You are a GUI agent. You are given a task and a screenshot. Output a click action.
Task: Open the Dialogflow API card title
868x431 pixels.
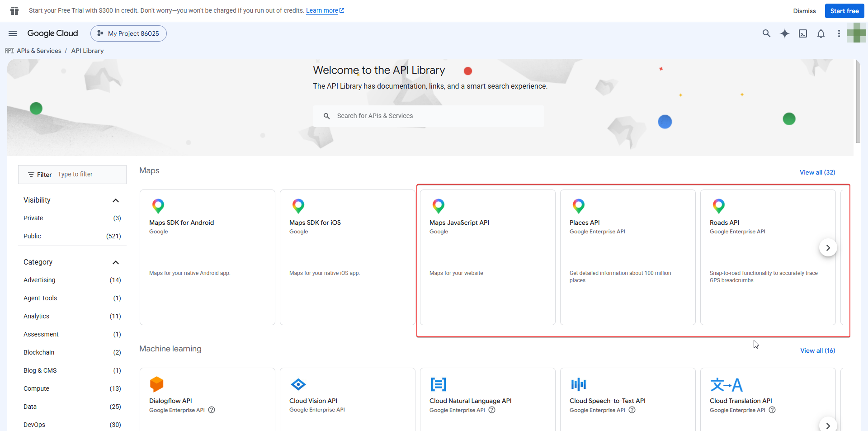[x=170, y=401]
